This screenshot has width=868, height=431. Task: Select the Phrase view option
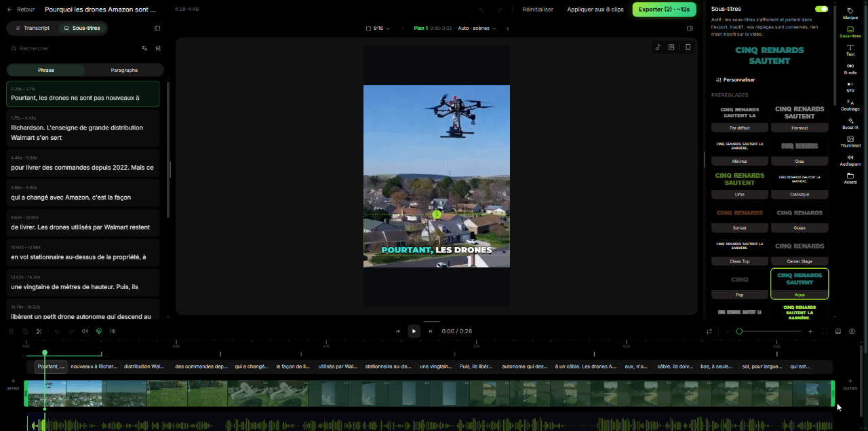pyautogui.click(x=46, y=70)
